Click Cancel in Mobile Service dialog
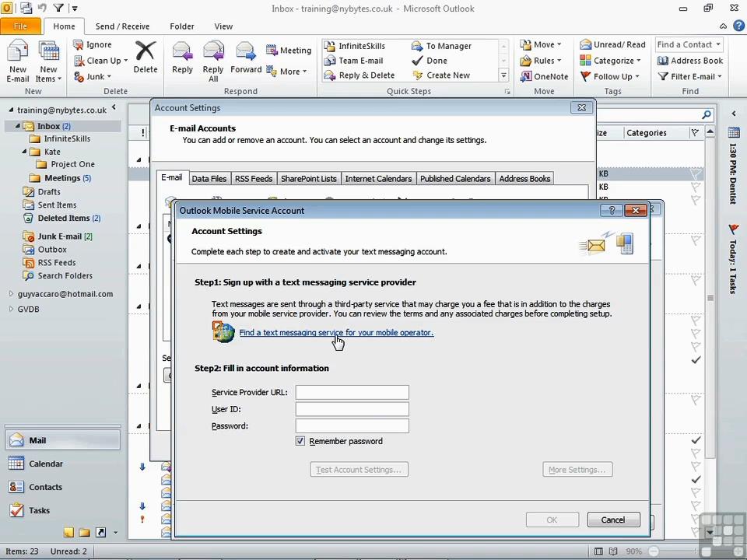This screenshot has height=560, width=747. tap(613, 520)
